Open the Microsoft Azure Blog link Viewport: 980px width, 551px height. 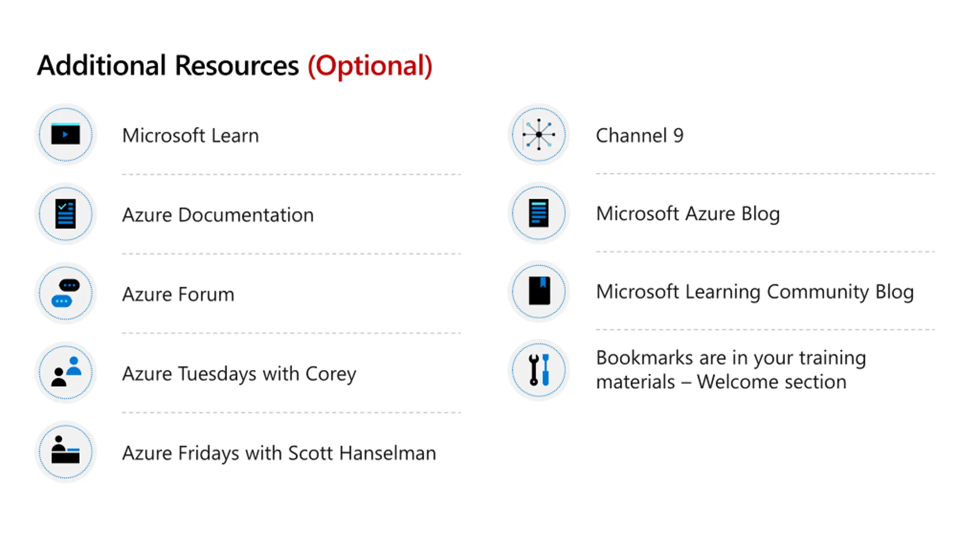[688, 214]
